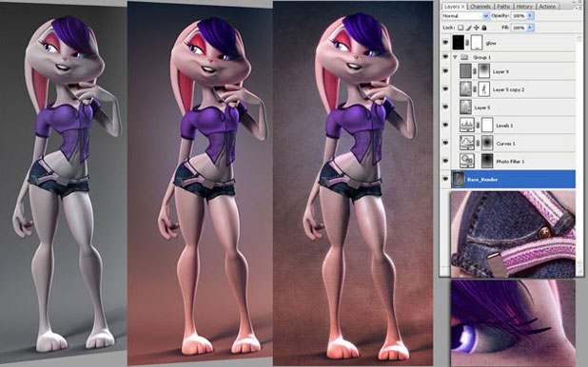Screen dimensions: 588x367
Task: Click the link icon on Curves 1 layer
Action: click(478, 144)
